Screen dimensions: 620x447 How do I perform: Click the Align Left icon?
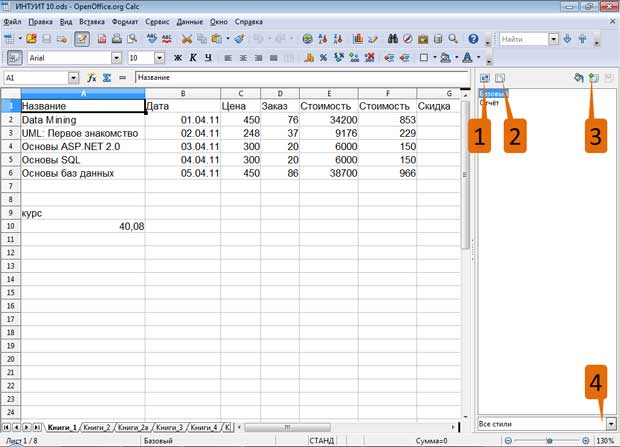point(228,58)
